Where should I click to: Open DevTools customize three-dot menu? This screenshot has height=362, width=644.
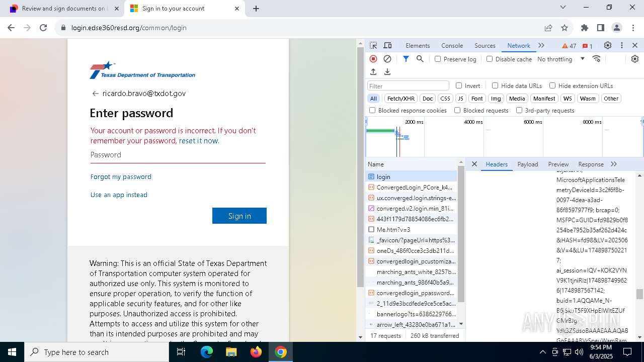coord(622,45)
